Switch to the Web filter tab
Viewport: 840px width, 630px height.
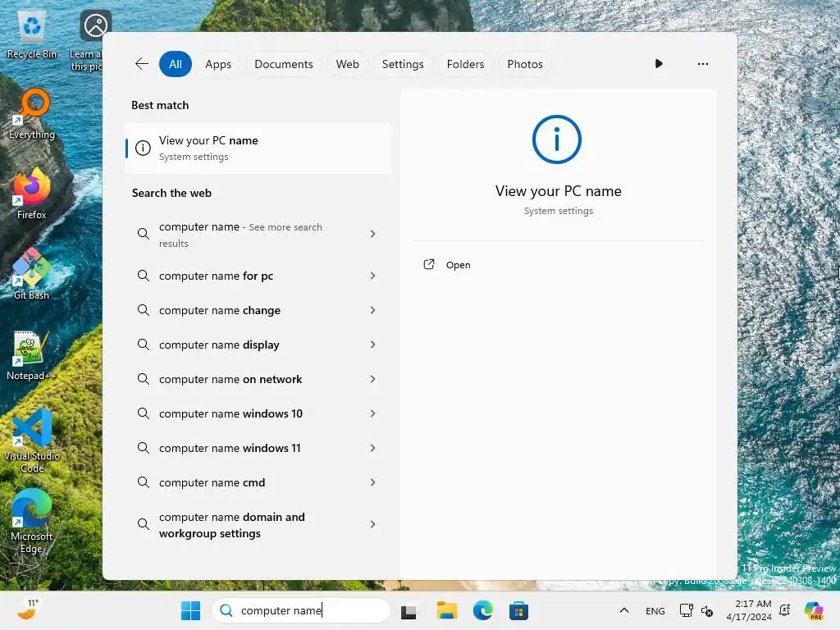pyautogui.click(x=347, y=64)
